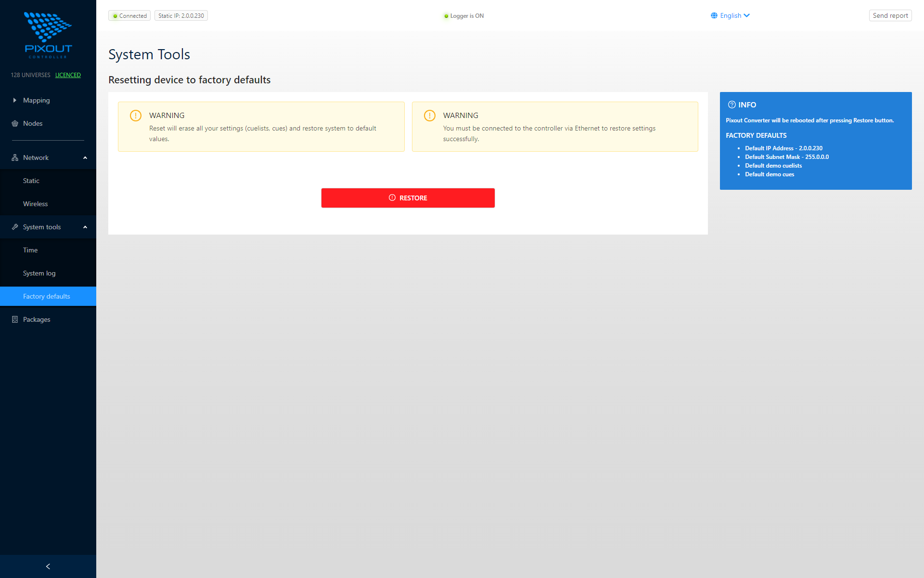Click the Send report button

(x=890, y=15)
